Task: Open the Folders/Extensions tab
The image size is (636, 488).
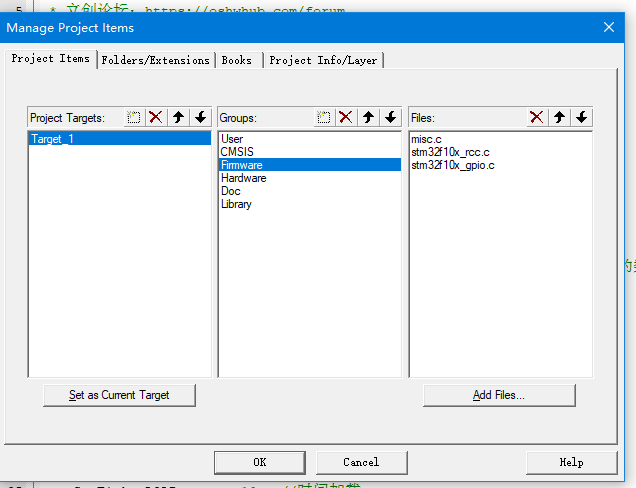Action: tap(156, 60)
